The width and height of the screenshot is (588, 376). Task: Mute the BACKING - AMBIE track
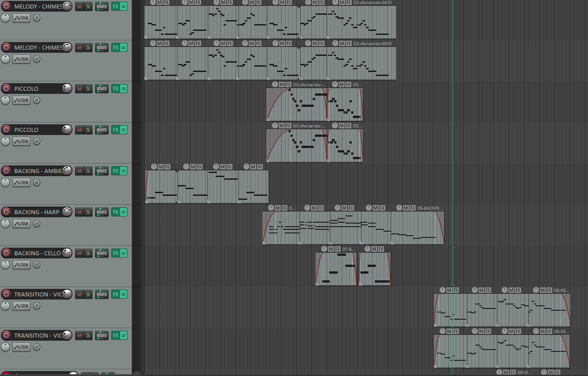pos(79,171)
